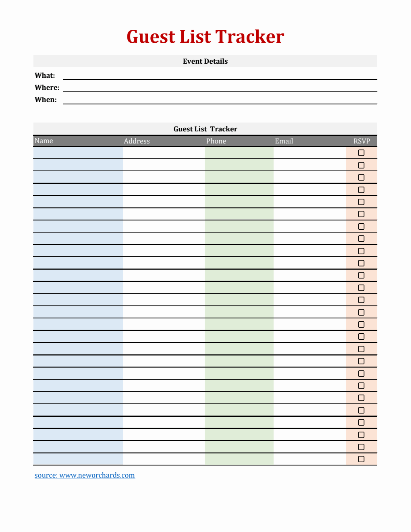This screenshot has width=411, height=532.
Task: Check the third row RSVP checkbox
Action: tap(361, 177)
